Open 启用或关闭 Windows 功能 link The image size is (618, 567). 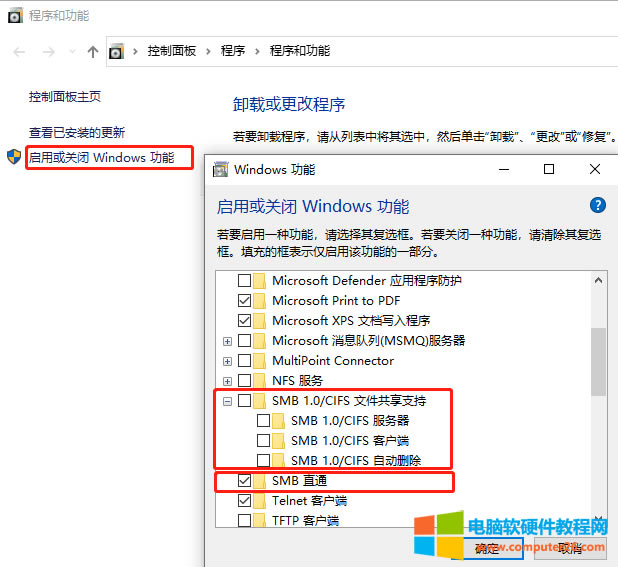tap(101, 158)
